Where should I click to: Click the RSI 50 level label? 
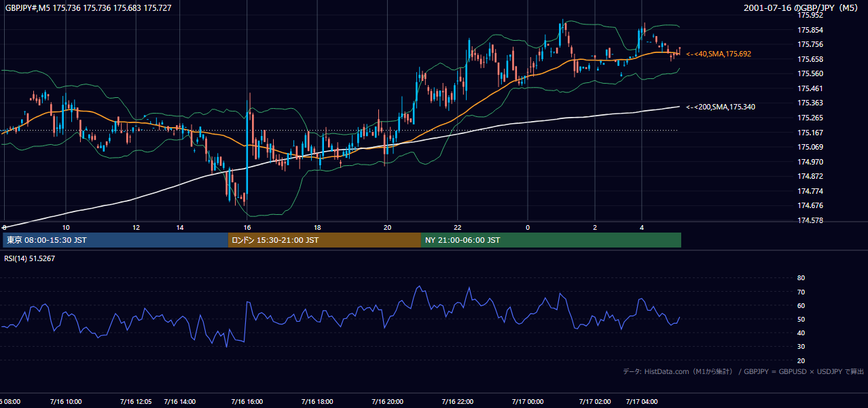801,319
